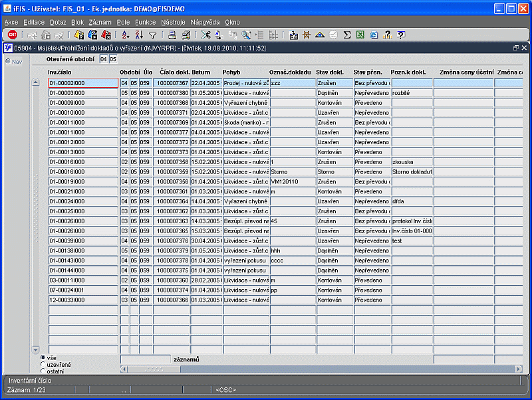
Task: Click the ship wheel navigator icon
Action: coord(307,35)
